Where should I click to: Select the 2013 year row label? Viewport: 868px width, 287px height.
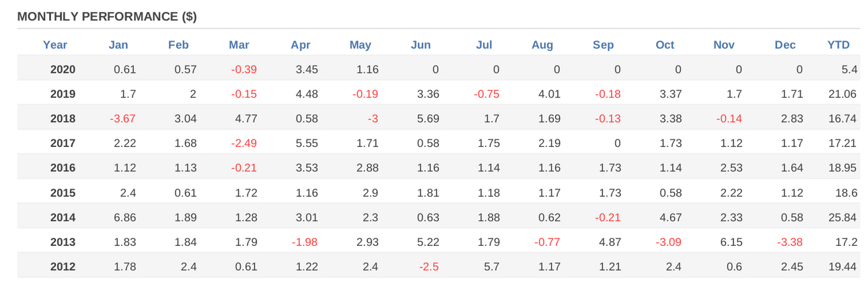tap(63, 243)
